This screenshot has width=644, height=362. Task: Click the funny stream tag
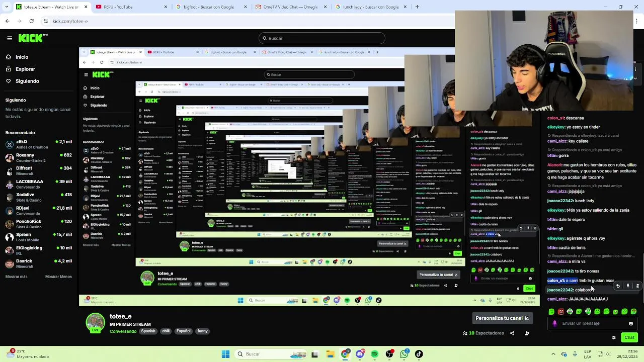[x=202, y=331]
